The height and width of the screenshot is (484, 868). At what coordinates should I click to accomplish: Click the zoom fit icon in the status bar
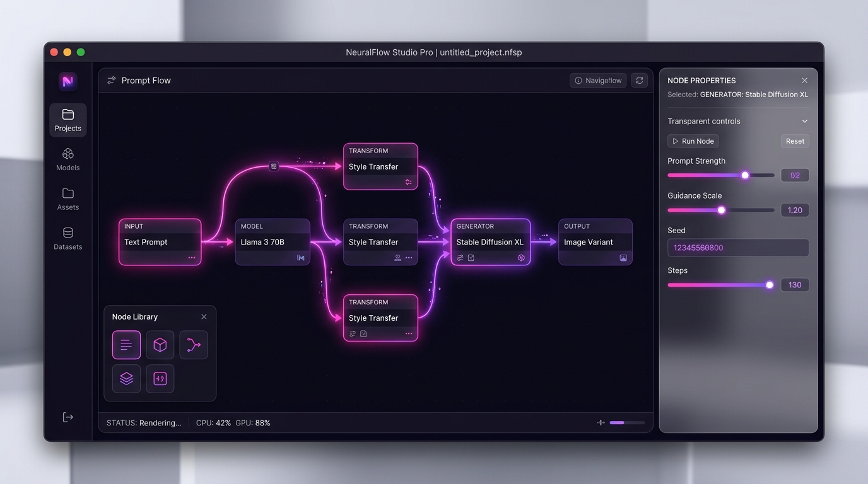click(601, 423)
